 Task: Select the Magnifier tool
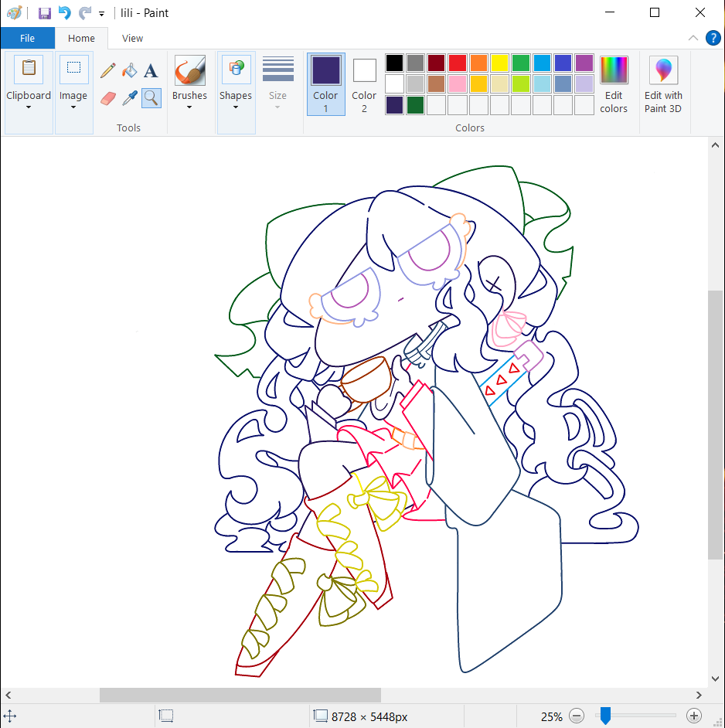click(151, 98)
